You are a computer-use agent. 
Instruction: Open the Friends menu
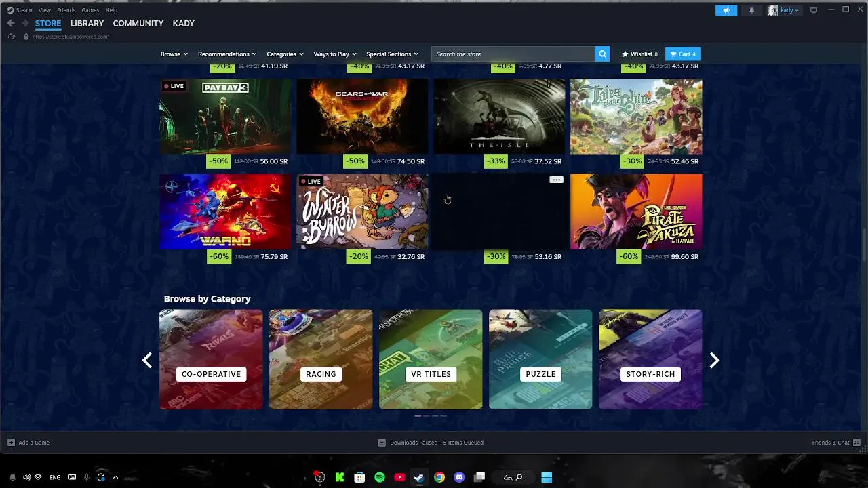point(66,10)
